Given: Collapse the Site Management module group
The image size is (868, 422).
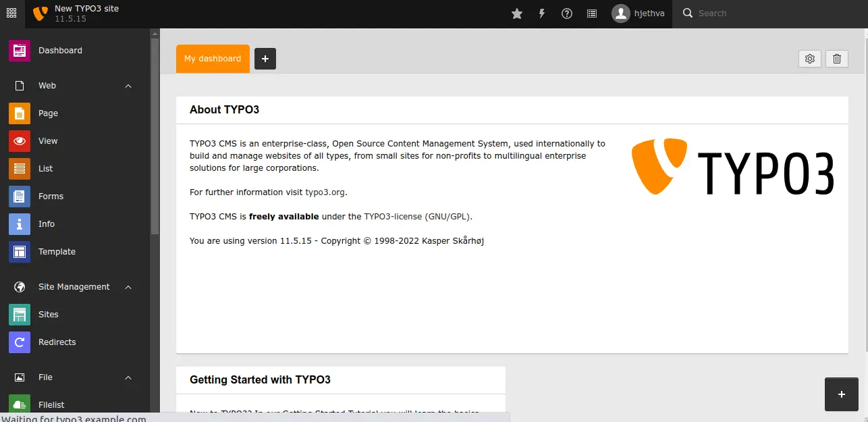Looking at the screenshot, I should pos(128,287).
